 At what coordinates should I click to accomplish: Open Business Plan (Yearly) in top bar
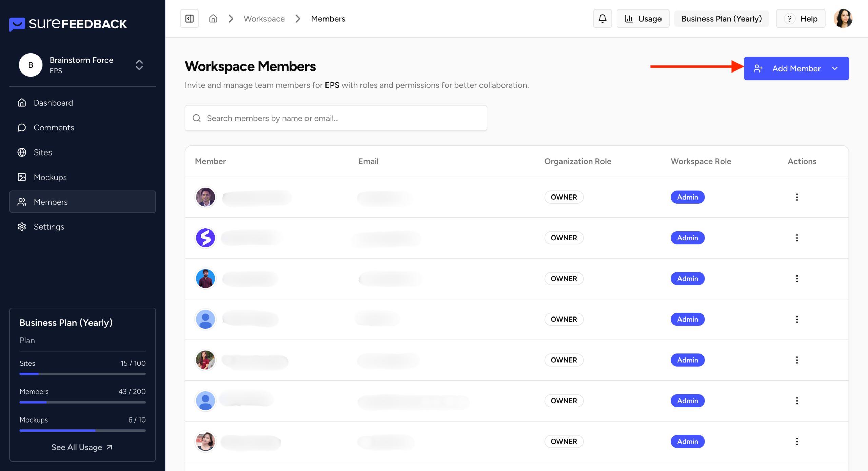click(721, 19)
